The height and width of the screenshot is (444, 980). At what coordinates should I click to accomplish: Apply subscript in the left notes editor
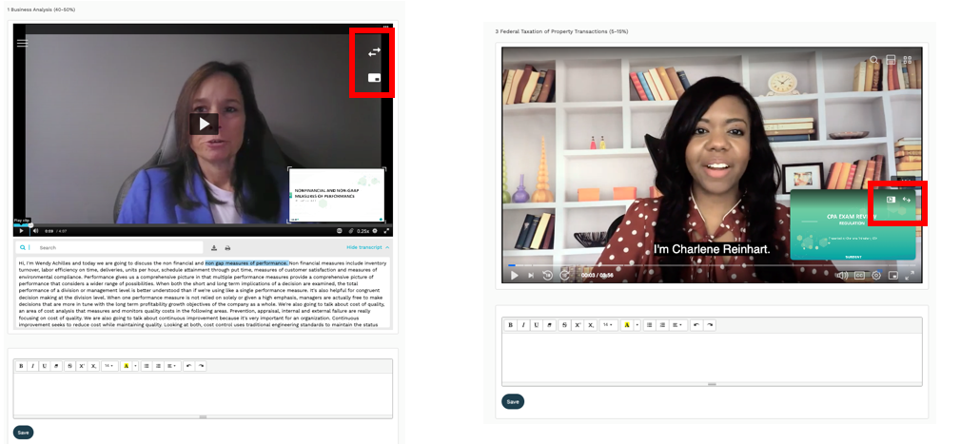pyautogui.click(x=93, y=366)
